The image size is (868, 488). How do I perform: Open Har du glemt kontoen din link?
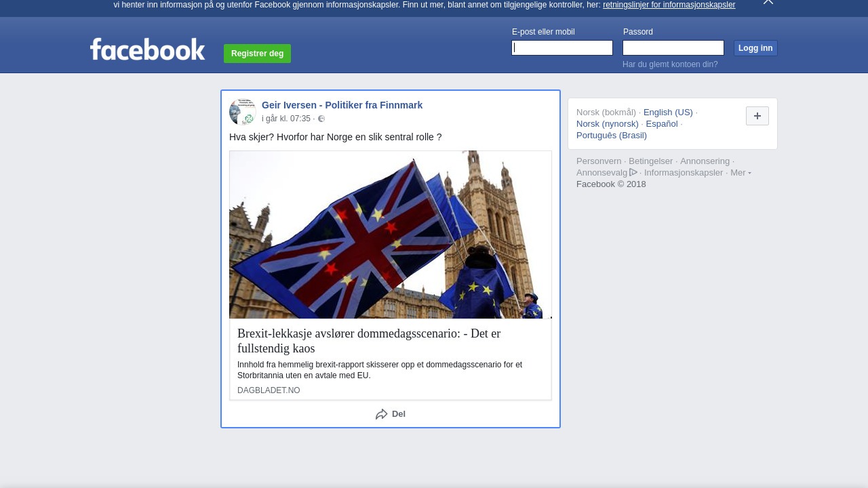670,64
